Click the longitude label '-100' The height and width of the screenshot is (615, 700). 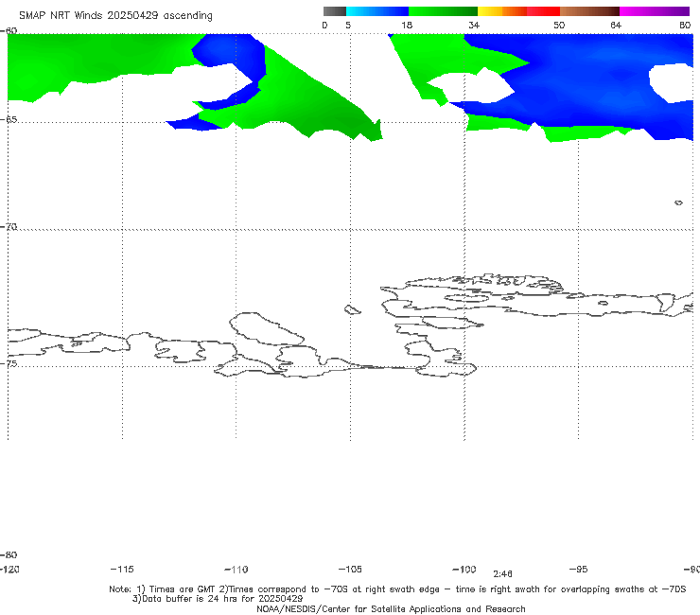(x=464, y=569)
